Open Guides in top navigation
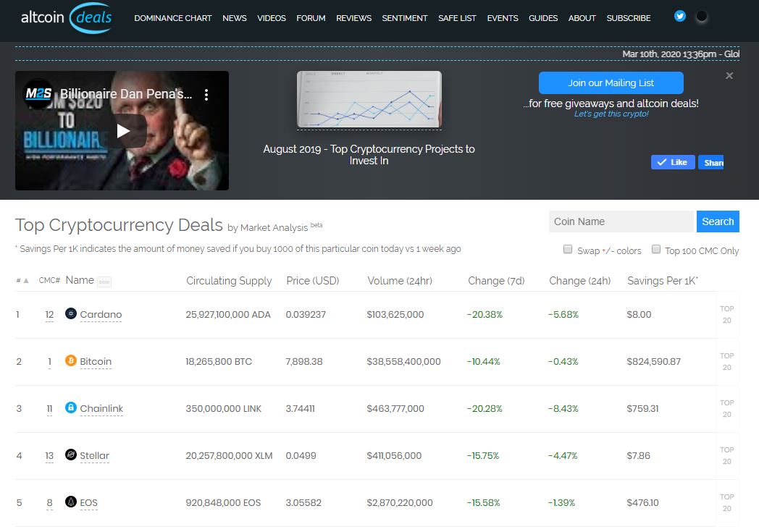 [x=543, y=18]
